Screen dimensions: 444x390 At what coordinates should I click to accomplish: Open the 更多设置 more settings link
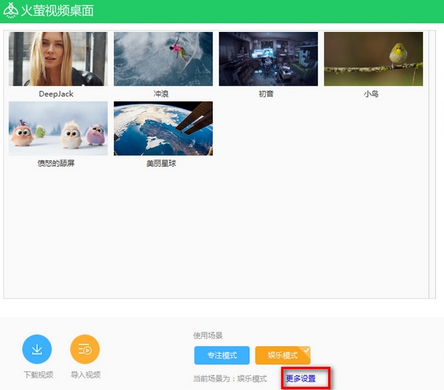pyautogui.click(x=301, y=378)
